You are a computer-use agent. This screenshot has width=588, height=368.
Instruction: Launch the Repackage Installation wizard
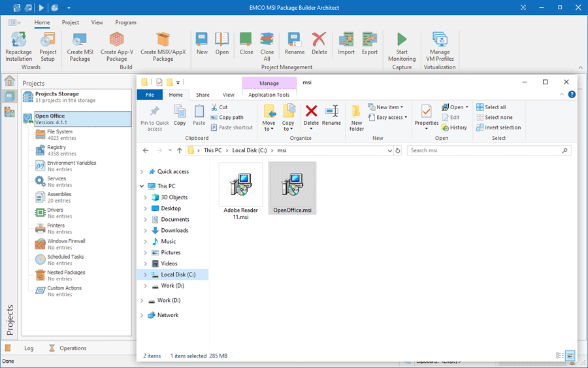click(x=18, y=46)
